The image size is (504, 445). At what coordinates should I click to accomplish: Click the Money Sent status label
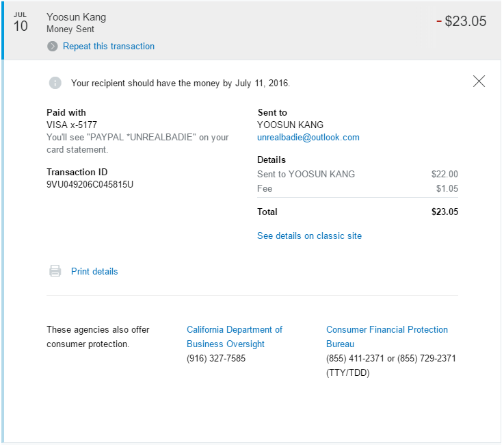tap(70, 29)
